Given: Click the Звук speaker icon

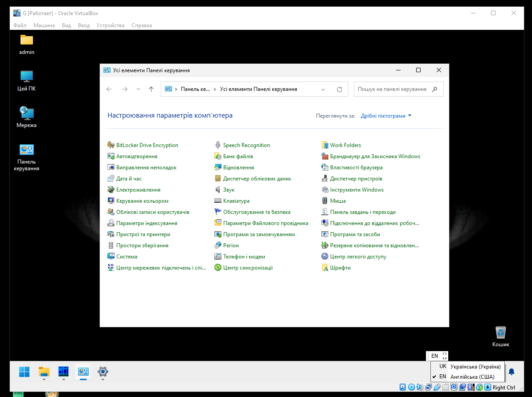Looking at the screenshot, I should [x=218, y=190].
